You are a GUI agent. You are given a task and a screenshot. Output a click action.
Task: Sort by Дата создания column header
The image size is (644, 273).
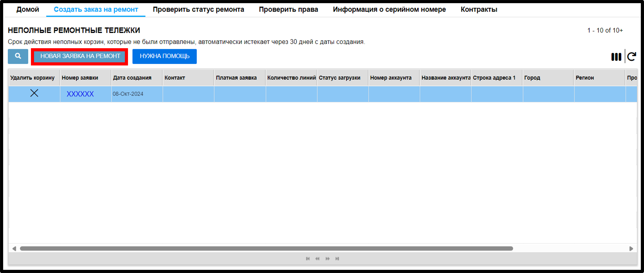tap(137, 78)
